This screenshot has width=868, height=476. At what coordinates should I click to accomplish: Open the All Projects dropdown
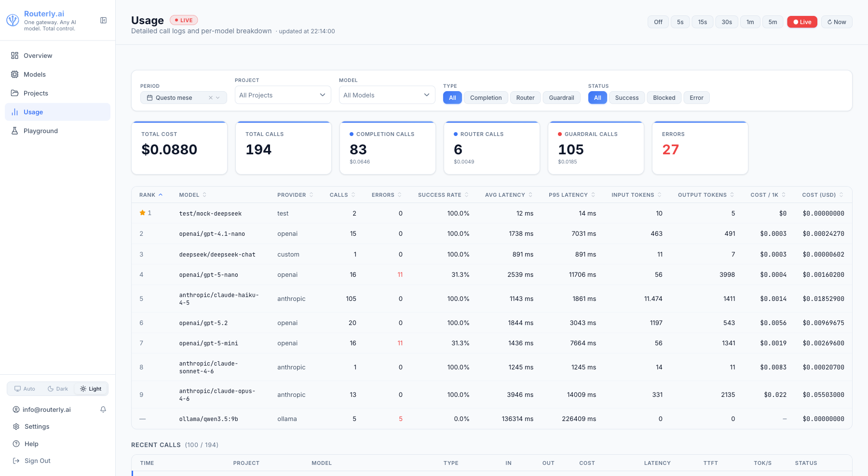283,95
